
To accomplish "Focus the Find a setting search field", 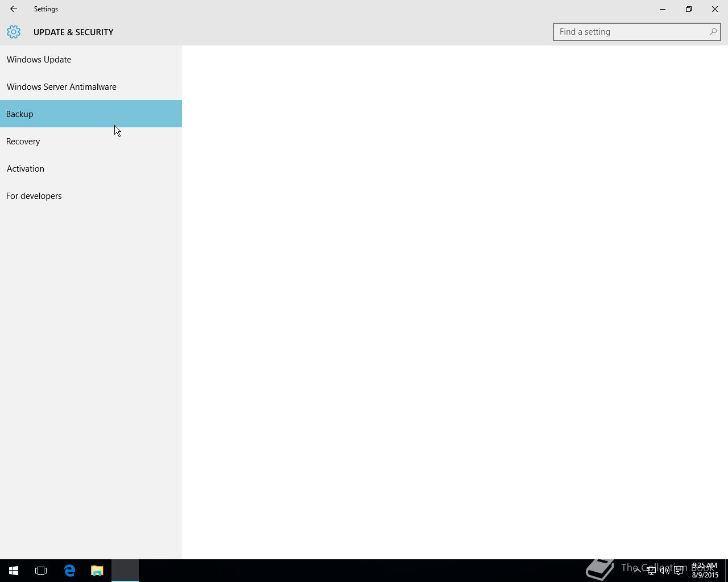I will 636,32.
